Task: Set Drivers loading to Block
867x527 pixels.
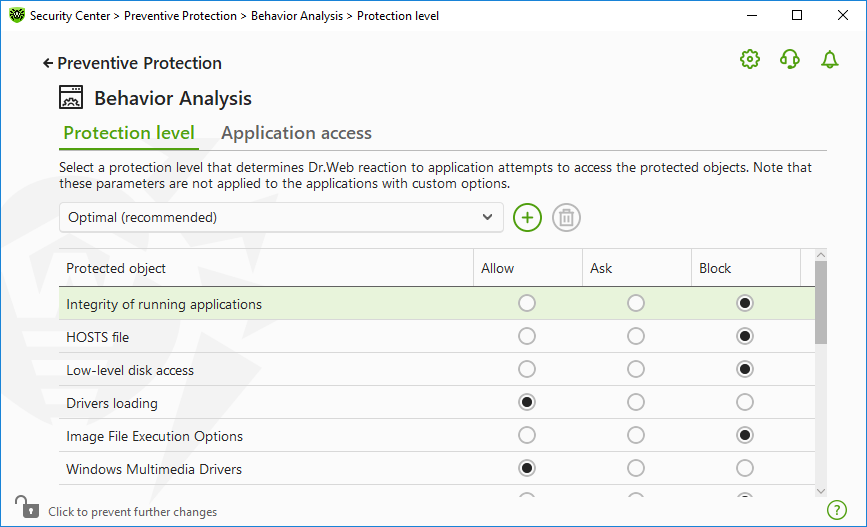Action: (x=744, y=402)
